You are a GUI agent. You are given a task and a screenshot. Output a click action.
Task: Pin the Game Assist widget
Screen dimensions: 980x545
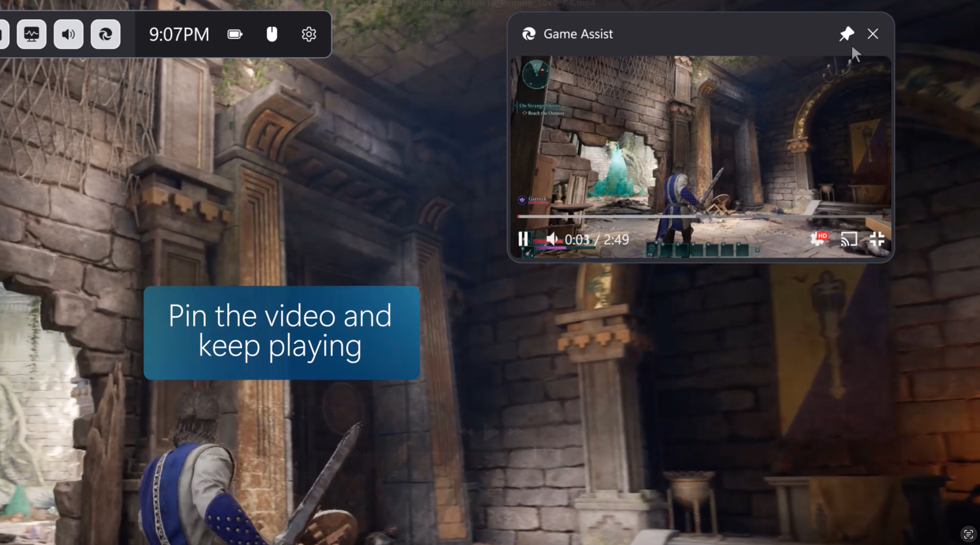846,34
